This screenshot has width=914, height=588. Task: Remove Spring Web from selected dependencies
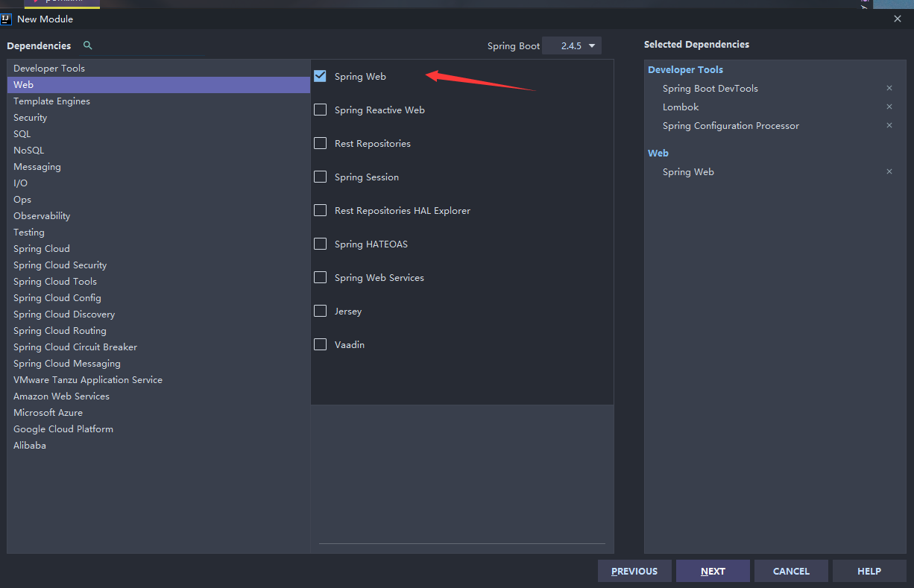click(889, 171)
